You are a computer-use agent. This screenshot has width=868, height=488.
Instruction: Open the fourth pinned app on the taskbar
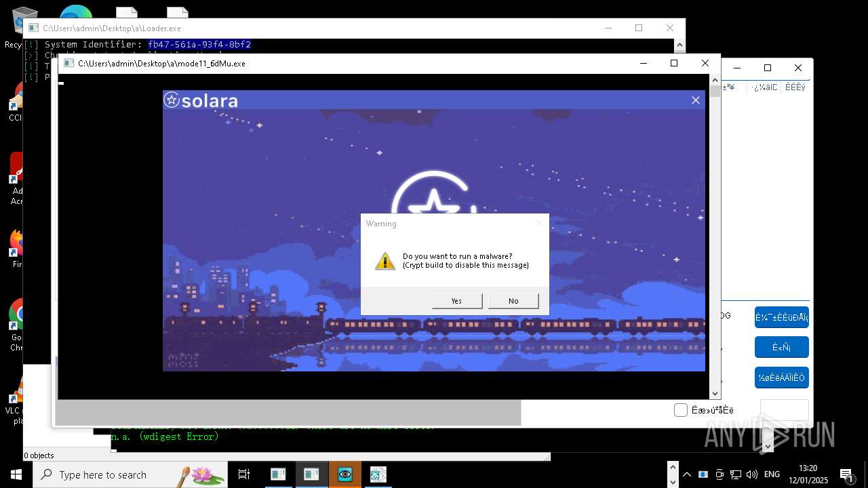378,474
